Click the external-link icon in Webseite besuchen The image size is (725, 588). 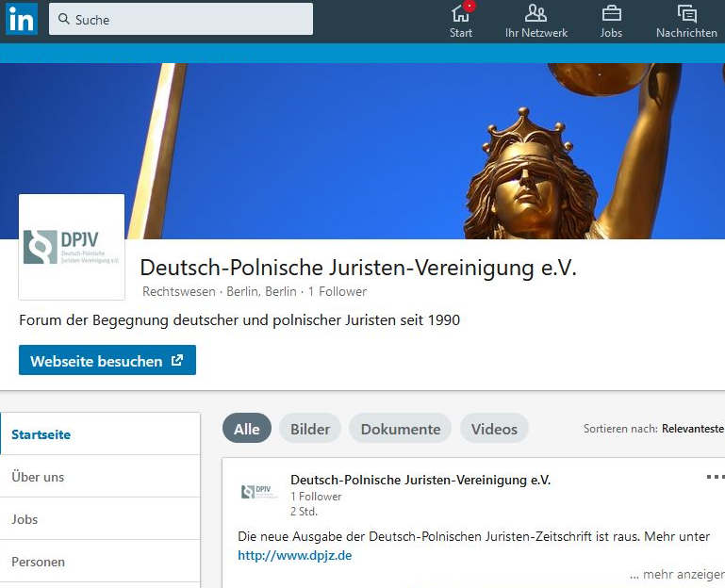tap(177, 360)
